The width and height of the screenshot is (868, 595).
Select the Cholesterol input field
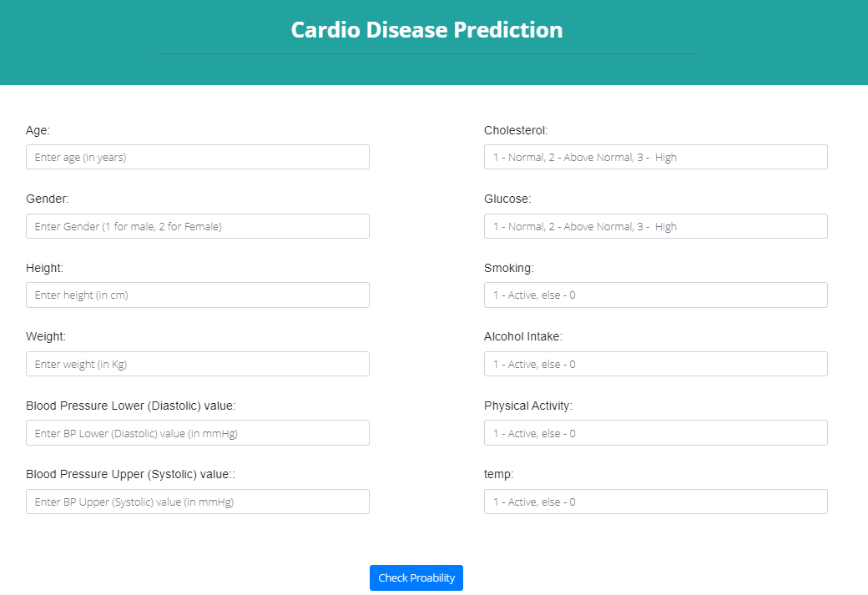pos(655,156)
